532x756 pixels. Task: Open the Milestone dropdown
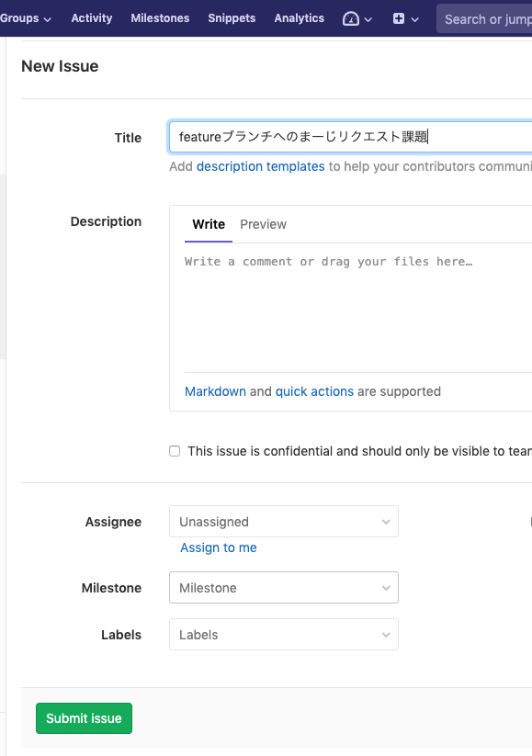284,587
